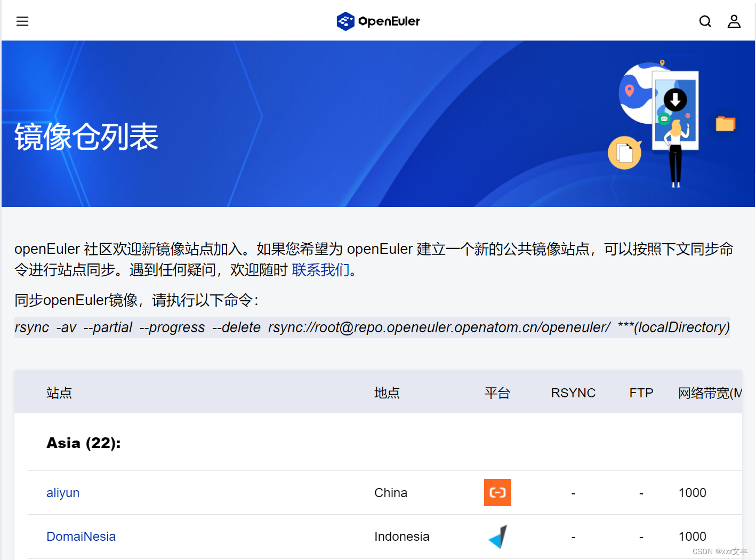756x560 pixels.
Task: Sort by the RSYNC column header
Action: pos(573,393)
